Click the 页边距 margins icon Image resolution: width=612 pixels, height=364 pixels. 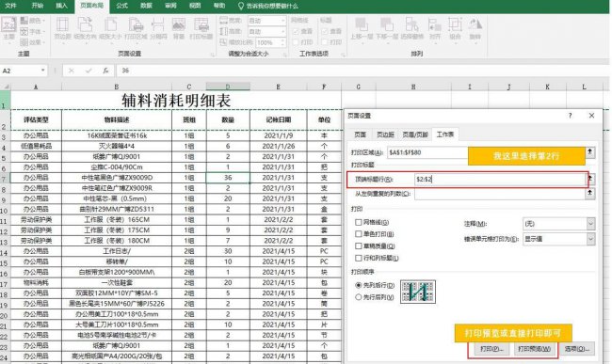tap(62, 28)
